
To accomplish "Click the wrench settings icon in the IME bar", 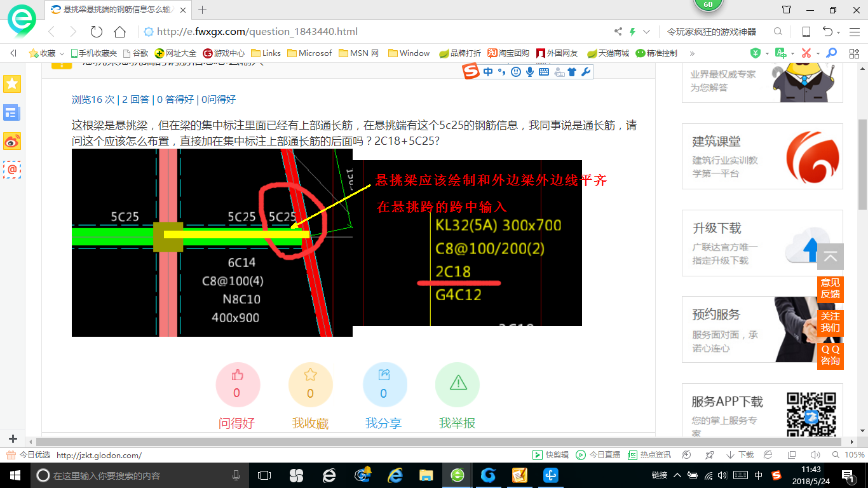I will (586, 72).
